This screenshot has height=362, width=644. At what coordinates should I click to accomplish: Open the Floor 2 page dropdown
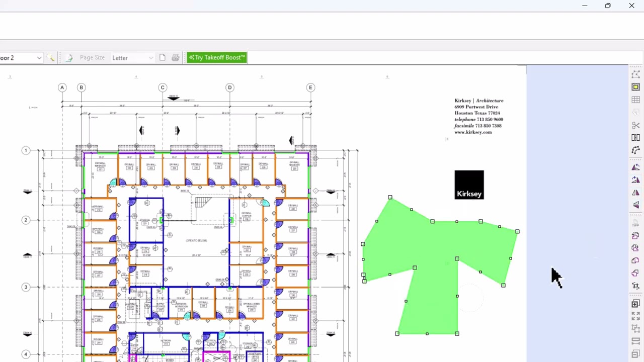pos(21,58)
